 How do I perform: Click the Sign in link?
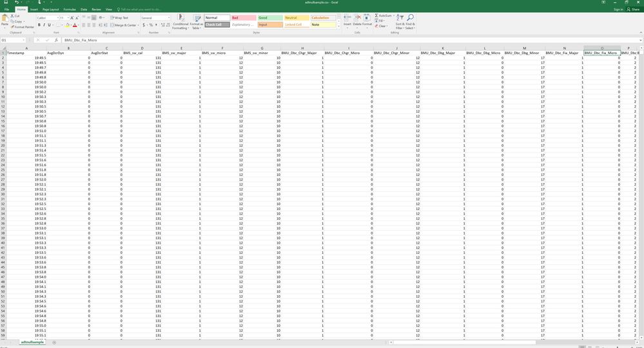618,10
